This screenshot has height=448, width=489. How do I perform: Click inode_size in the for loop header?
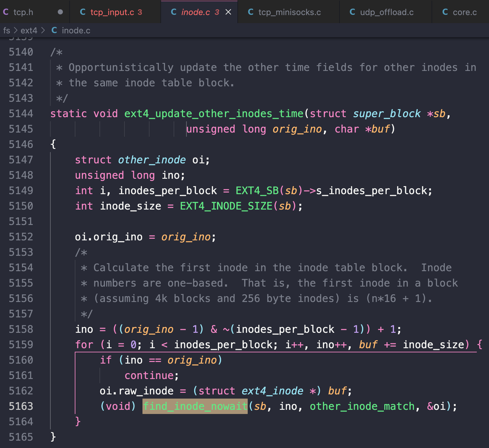[433, 345]
